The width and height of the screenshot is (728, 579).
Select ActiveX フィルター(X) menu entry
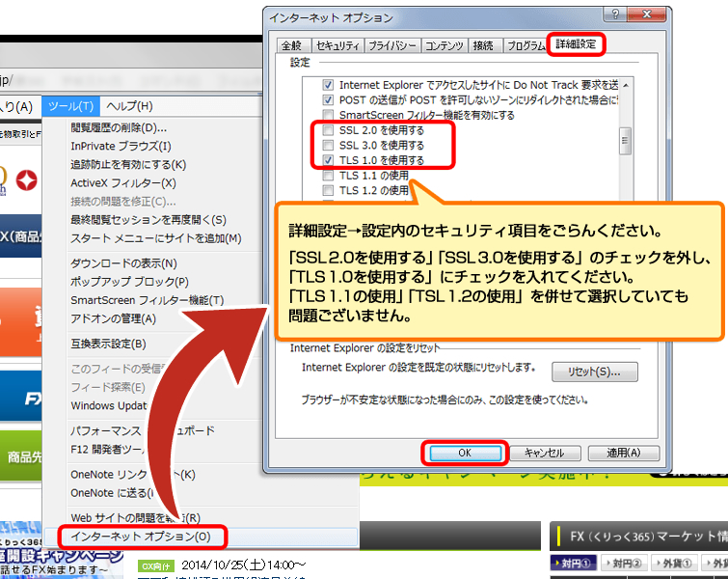click(123, 183)
